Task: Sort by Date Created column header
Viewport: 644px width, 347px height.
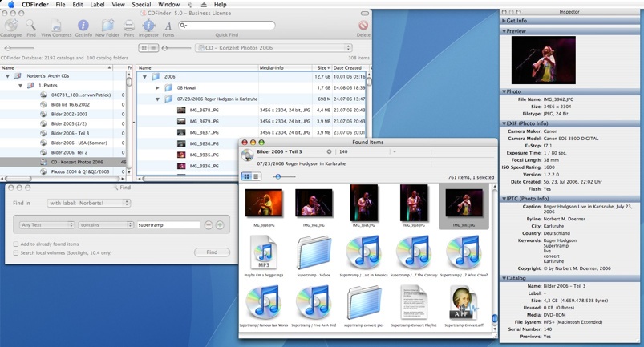Action: [x=350, y=67]
